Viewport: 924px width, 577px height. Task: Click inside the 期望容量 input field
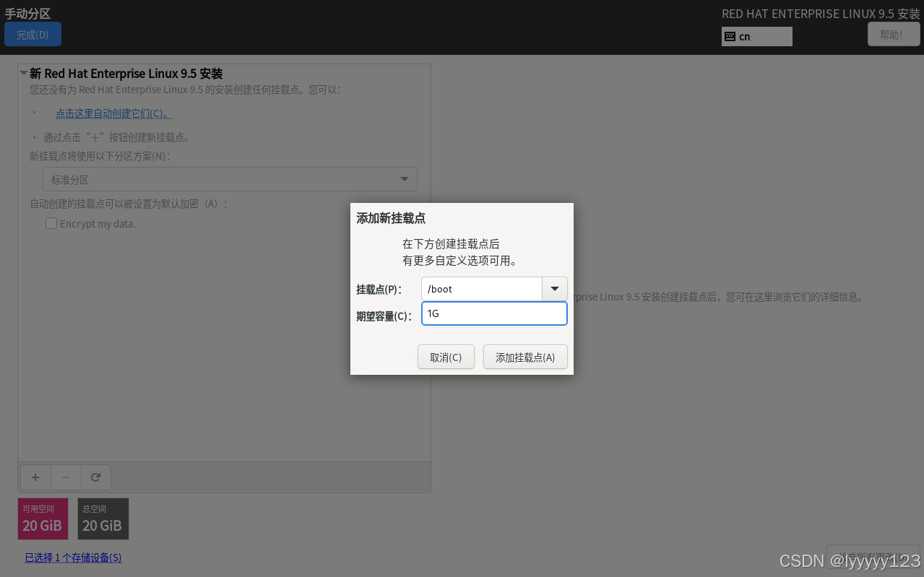coord(493,313)
